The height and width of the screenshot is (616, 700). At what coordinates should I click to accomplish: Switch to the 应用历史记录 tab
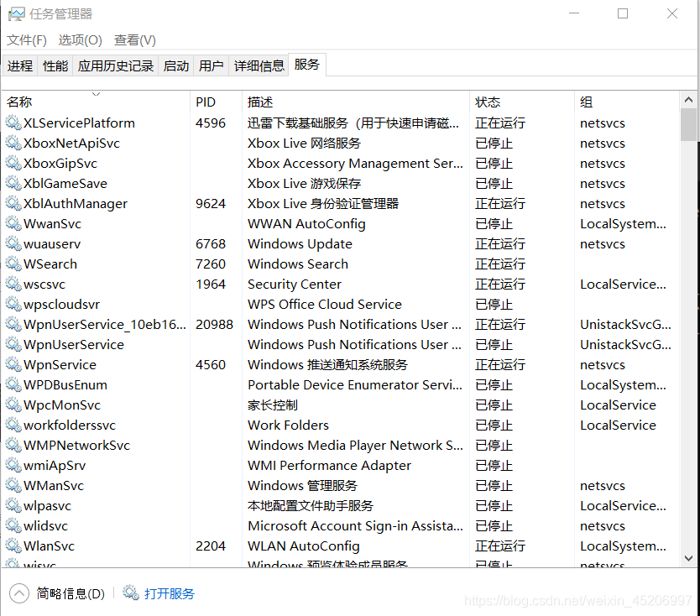pyautogui.click(x=116, y=66)
